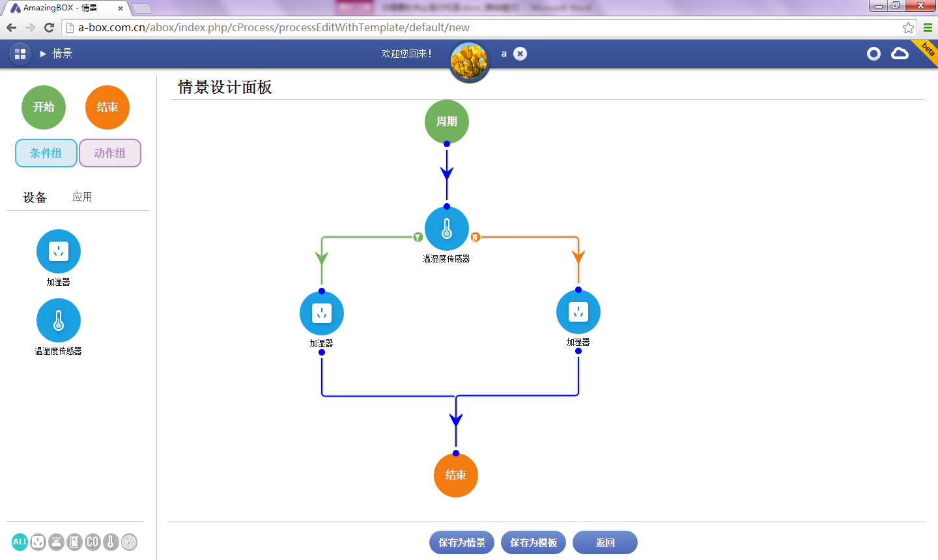Select the 加湿器 device in the sidebar
938x560 pixels.
click(x=59, y=251)
